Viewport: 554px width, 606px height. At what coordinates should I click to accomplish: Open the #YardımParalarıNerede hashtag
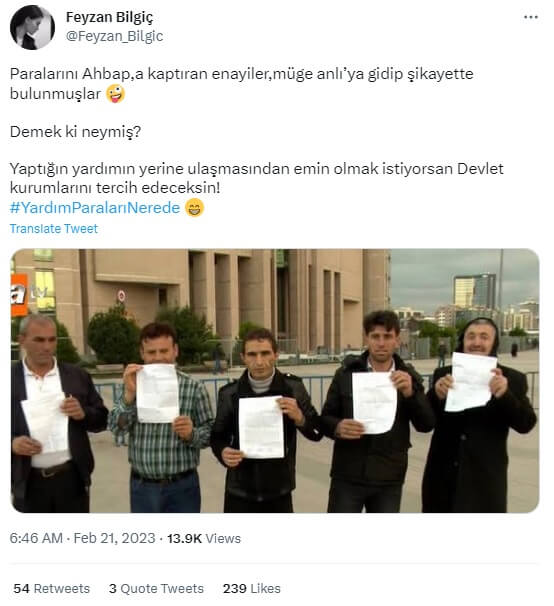95,208
